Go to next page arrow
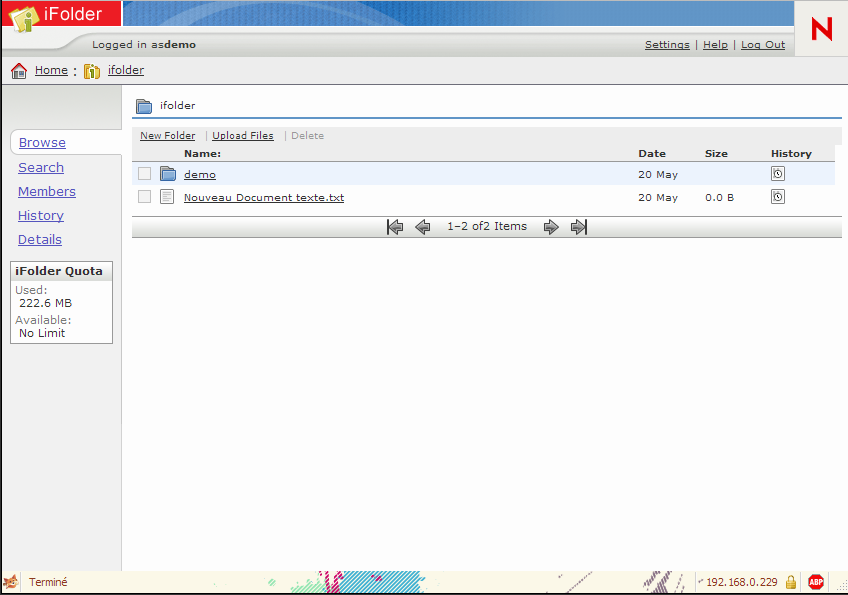The image size is (848, 595). (x=551, y=227)
